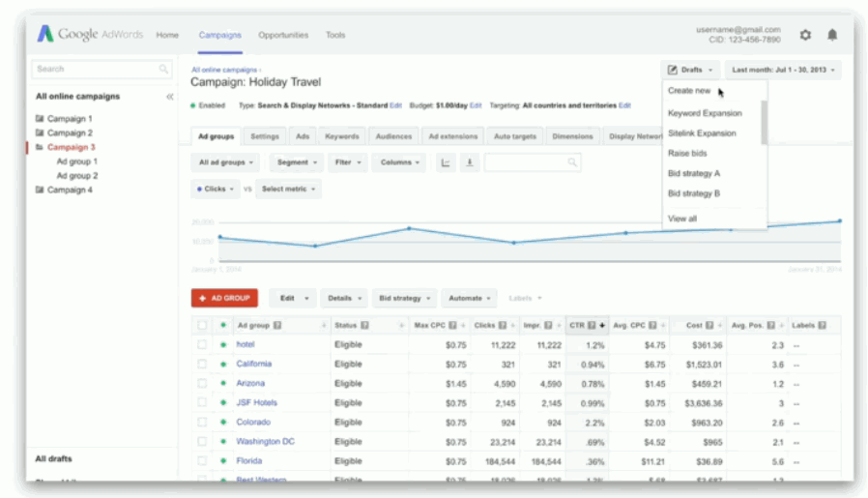This screenshot has height=498, width=868.
Task: Click the status column header dot
Action: 223,325
